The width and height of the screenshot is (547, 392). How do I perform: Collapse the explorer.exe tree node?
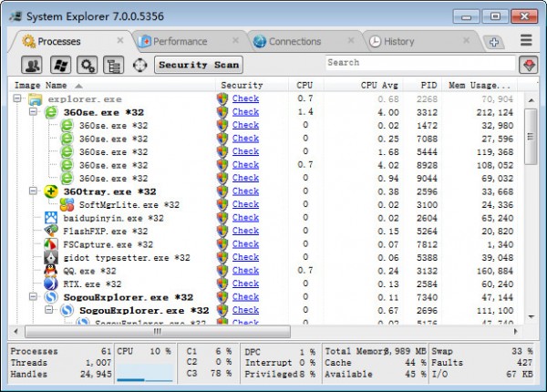point(17,98)
